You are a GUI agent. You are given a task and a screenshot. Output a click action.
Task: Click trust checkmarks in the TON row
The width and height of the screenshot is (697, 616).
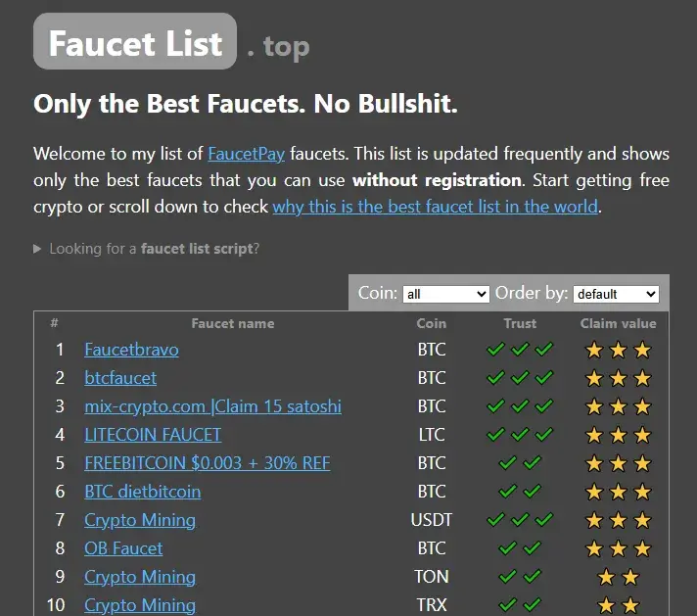pyautogui.click(x=520, y=577)
